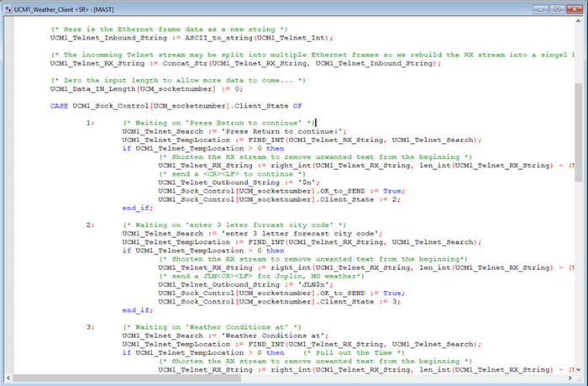Click the case label '2:'
588x386 pixels.
point(90,225)
